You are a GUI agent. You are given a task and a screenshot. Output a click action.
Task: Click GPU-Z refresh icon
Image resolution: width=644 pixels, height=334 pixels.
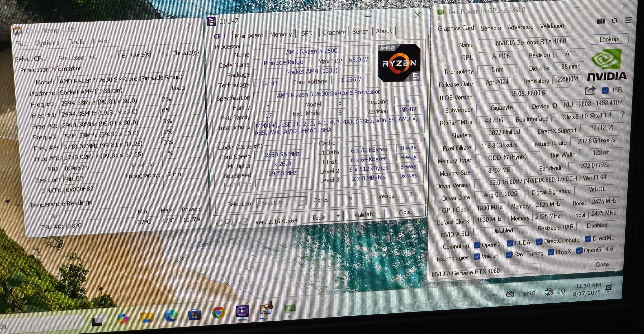(x=615, y=20)
